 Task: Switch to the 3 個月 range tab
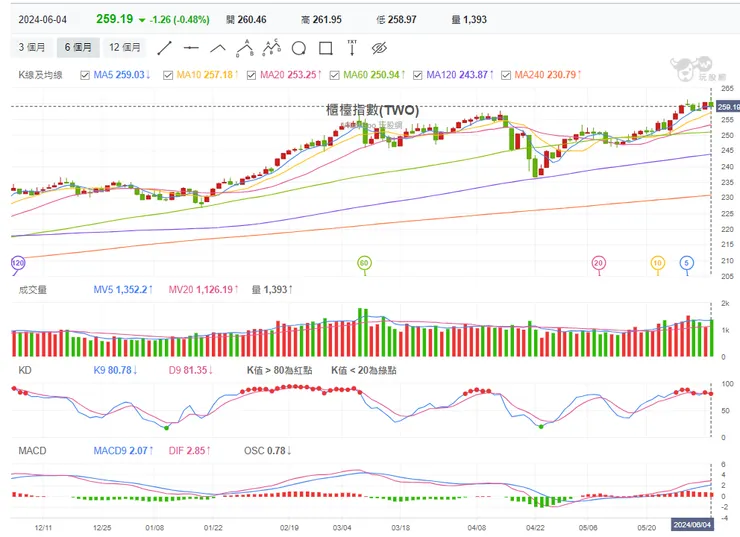[35, 47]
